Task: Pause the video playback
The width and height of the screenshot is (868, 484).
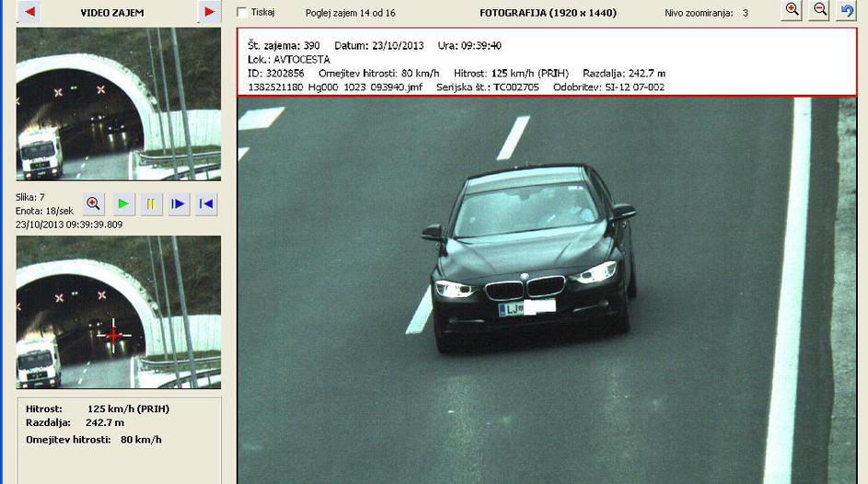Action: [x=151, y=203]
